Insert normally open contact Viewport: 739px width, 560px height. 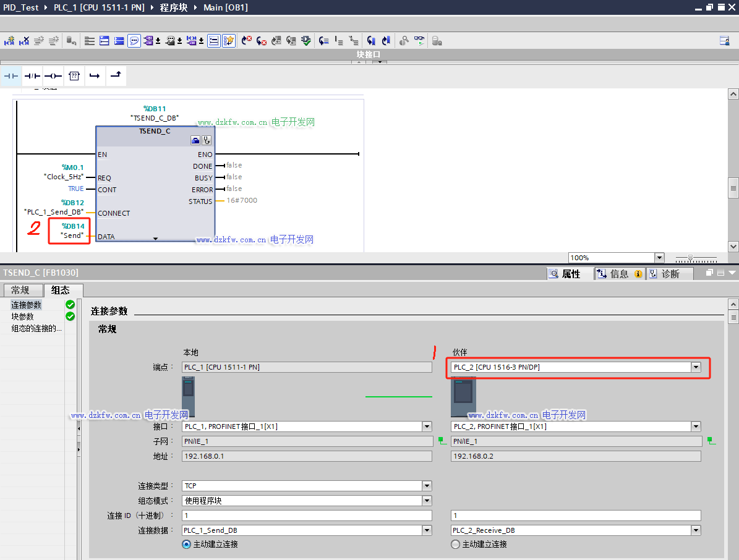click(11, 76)
